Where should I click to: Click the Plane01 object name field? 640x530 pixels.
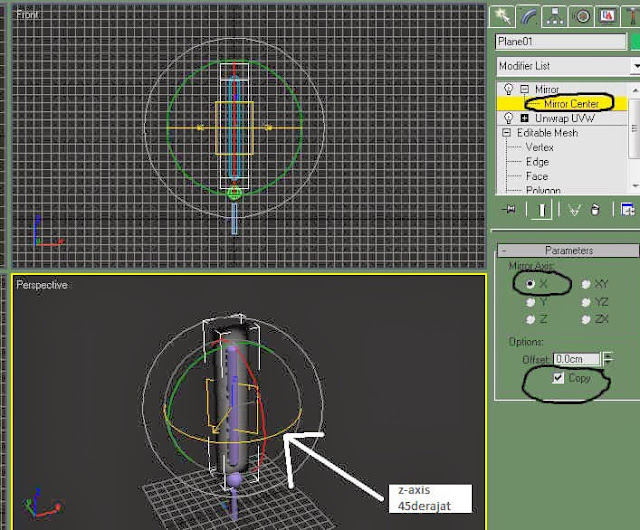click(560, 42)
